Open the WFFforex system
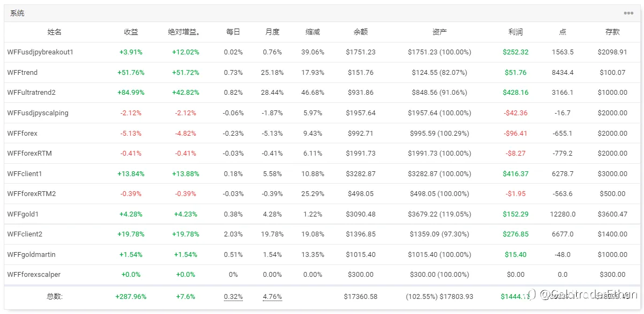This screenshot has width=644, height=314. [x=22, y=133]
